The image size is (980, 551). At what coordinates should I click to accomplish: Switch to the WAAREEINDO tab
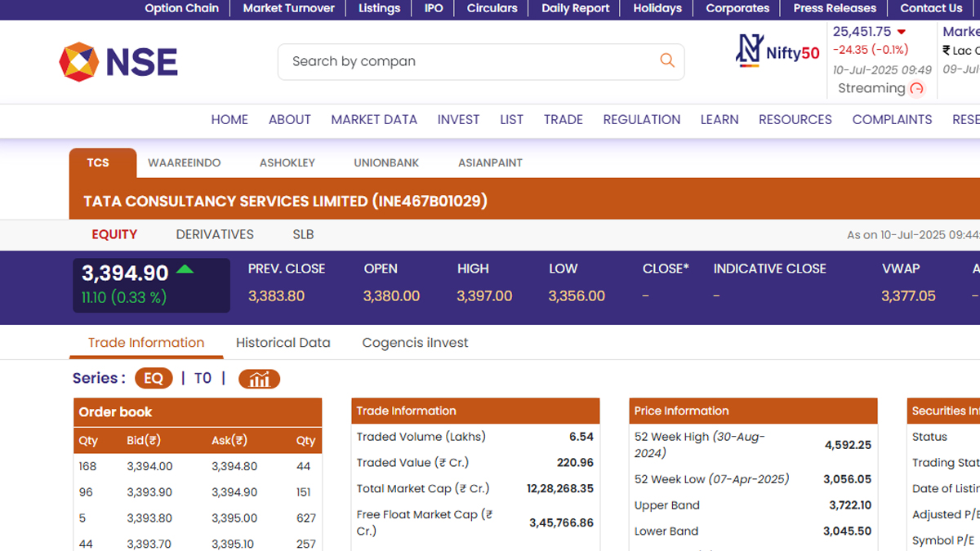coord(185,162)
